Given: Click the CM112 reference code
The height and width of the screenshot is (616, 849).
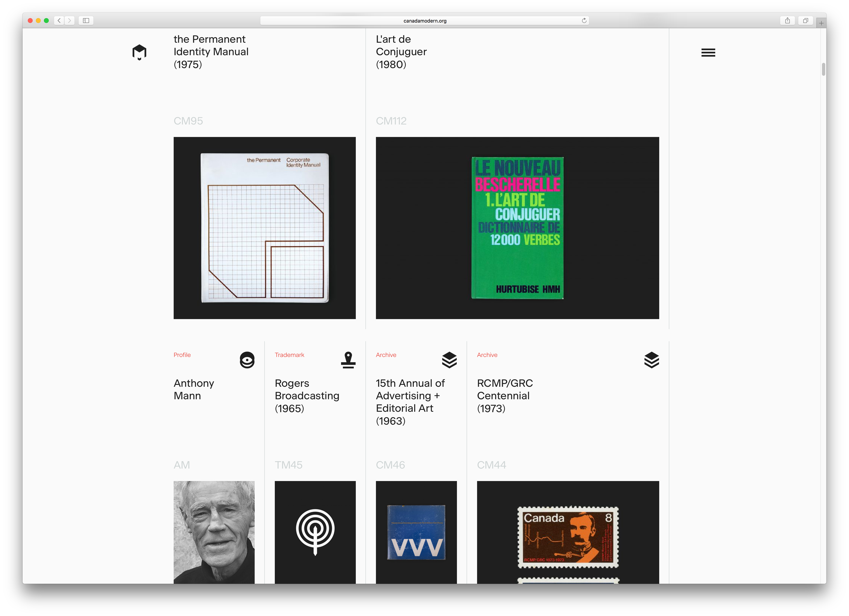Looking at the screenshot, I should tap(391, 121).
